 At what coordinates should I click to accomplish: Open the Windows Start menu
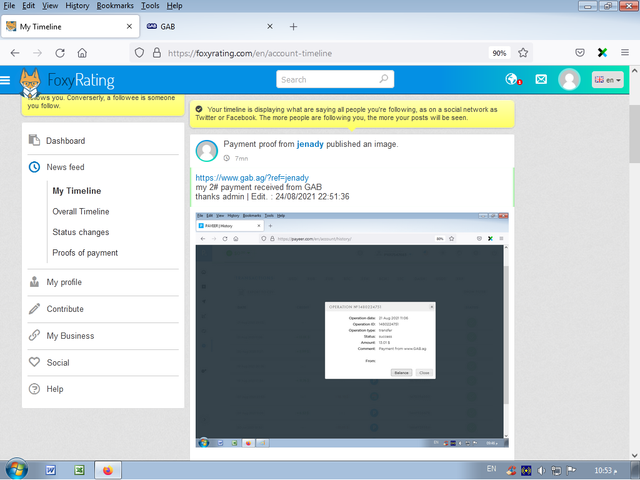pos(16,469)
